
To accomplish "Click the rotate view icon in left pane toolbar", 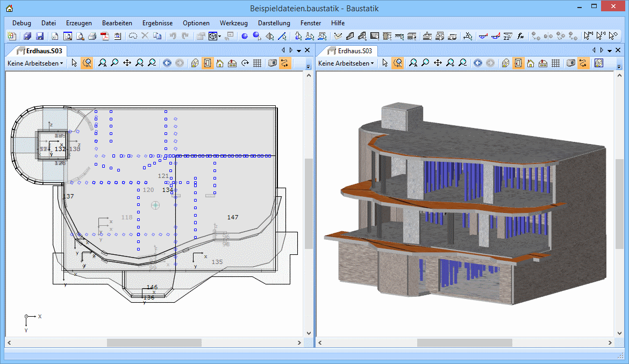I will (245, 63).
